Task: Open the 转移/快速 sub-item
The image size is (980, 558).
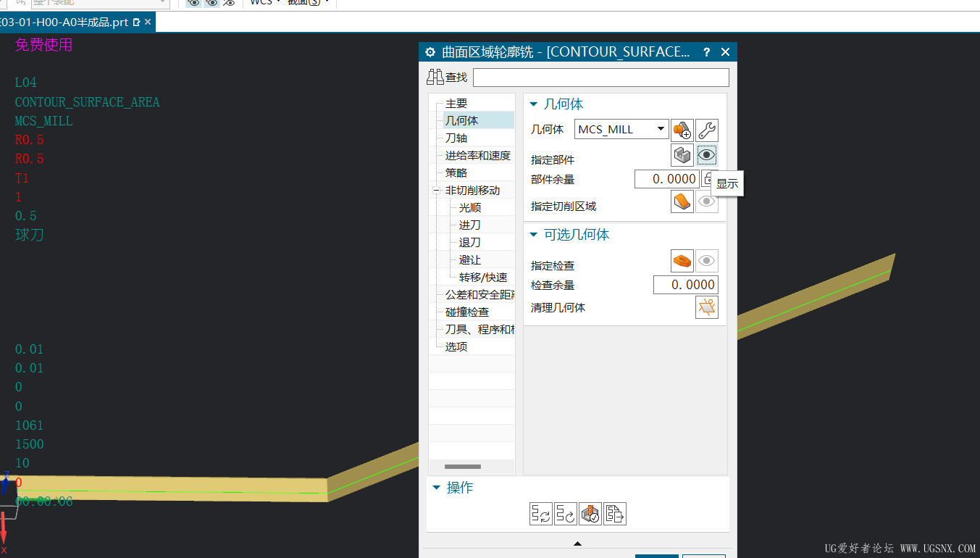Action: tap(483, 277)
